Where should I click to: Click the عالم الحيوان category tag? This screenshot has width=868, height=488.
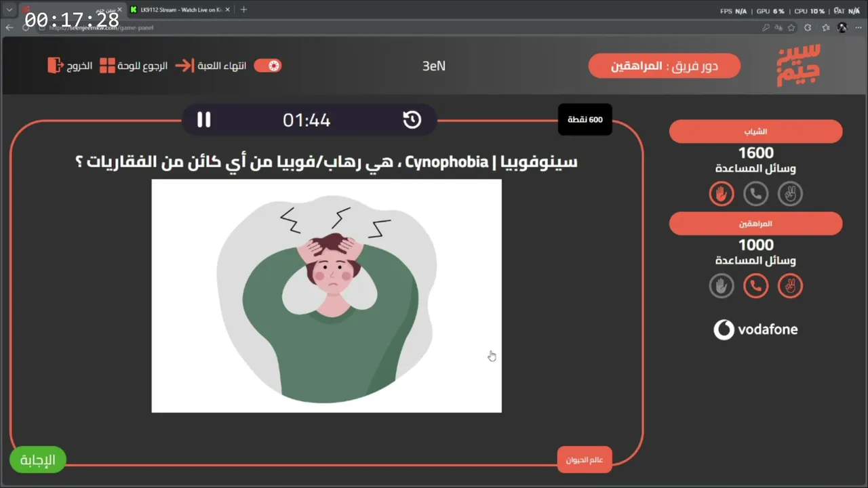point(585,460)
